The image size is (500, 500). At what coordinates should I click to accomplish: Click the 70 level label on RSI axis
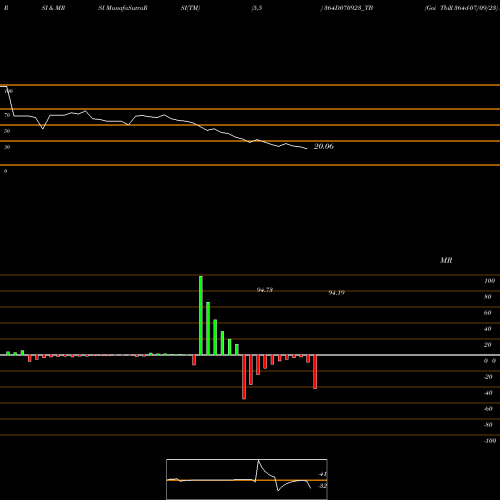tap(7, 115)
